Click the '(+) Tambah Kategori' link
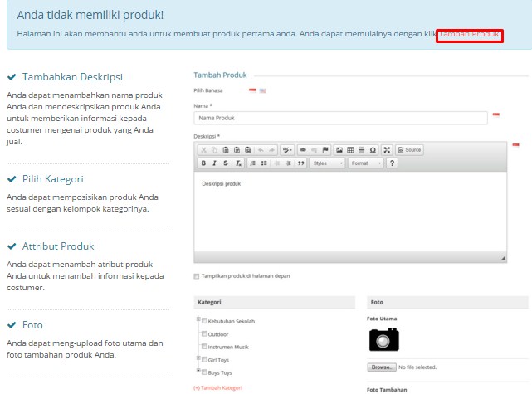This screenshot has height=394, width=532. (x=217, y=387)
